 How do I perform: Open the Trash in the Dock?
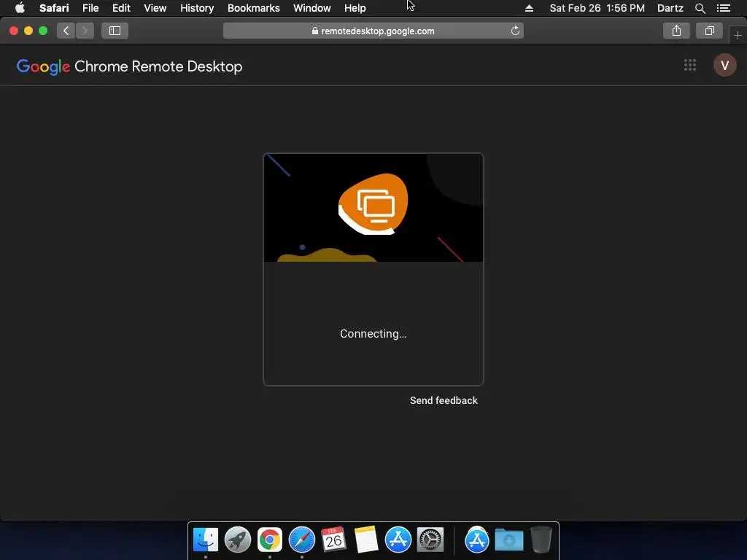point(541,540)
